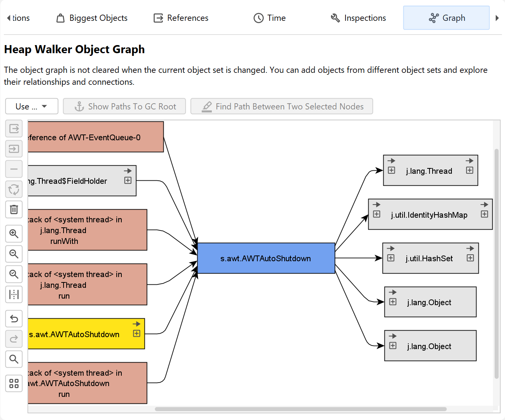This screenshot has width=505, height=420.
Task: Expand plus box on Thread$FieldHolder node
Action: [x=128, y=180]
